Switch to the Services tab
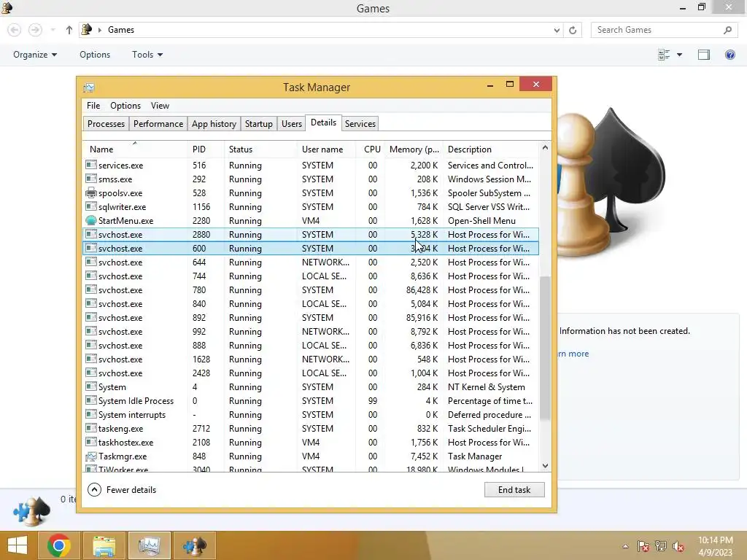The height and width of the screenshot is (560, 747). pyautogui.click(x=360, y=124)
